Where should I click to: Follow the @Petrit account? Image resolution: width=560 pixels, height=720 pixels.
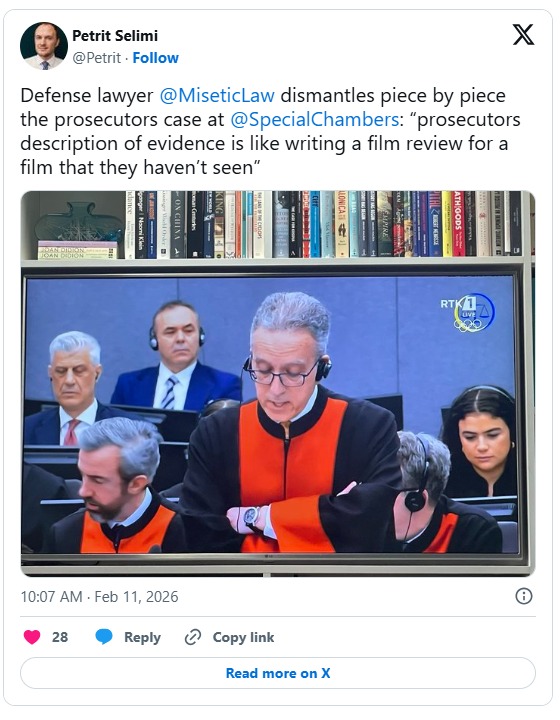(x=155, y=58)
